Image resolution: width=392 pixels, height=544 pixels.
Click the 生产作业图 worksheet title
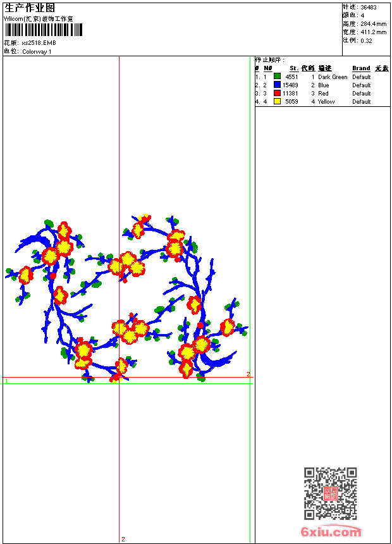(x=30, y=8)
